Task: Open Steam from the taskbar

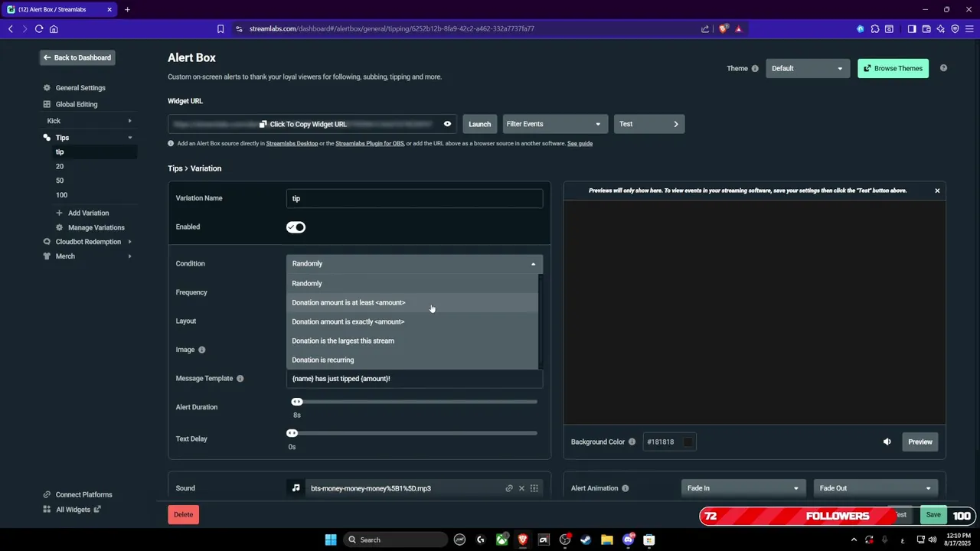Action: pyautogui.click(x=586, y=540)
